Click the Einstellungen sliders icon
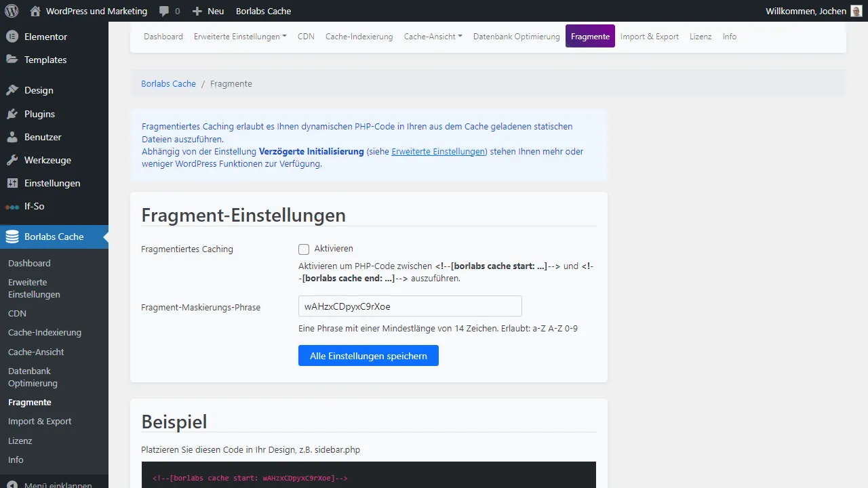 [12, 183]
